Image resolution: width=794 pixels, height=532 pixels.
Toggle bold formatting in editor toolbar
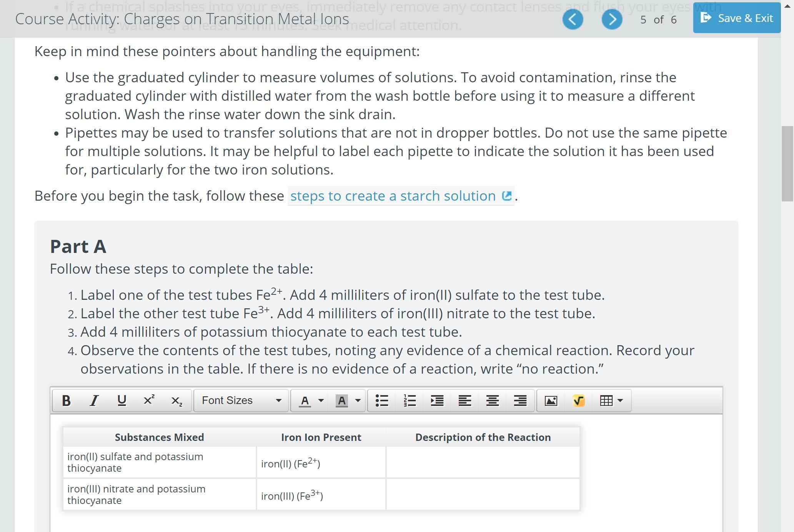[x=66, y=401]
